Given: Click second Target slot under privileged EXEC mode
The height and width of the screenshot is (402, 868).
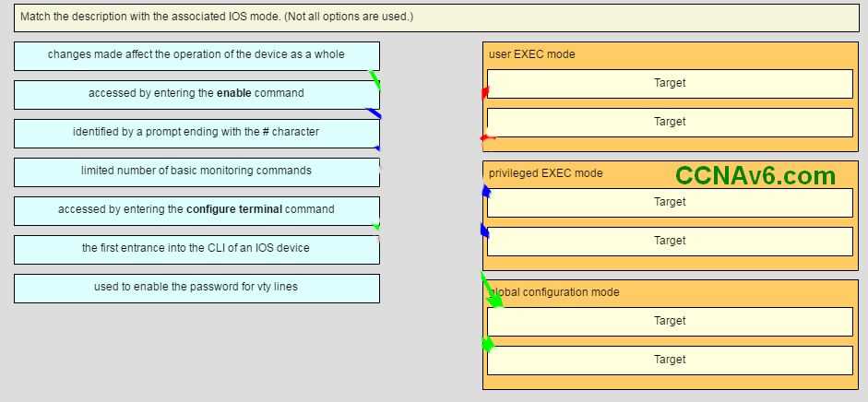Looking at the screenshot, I should click(670, 241).
